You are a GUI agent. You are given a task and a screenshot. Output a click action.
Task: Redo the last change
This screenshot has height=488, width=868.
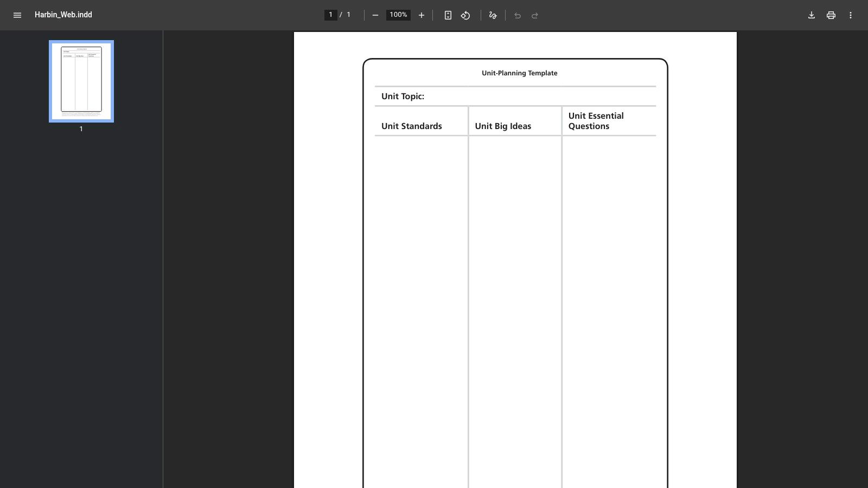(535, 15)
